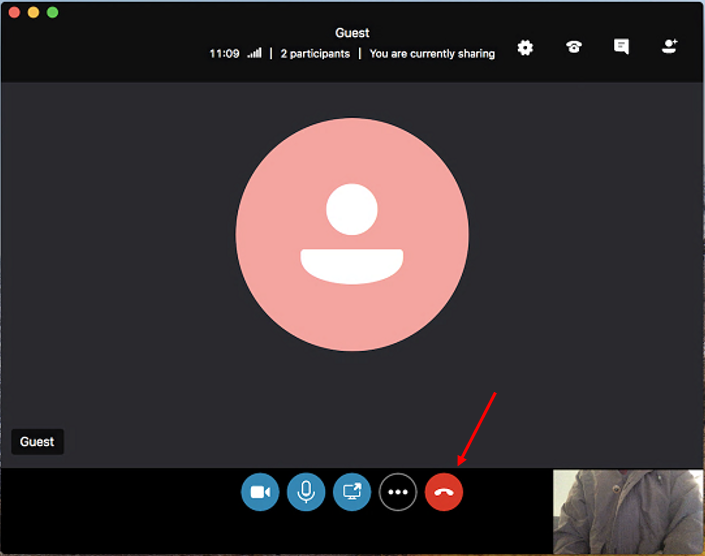Click 'You are currently sharing' status
705x556 pixels.
click(432, 54)
